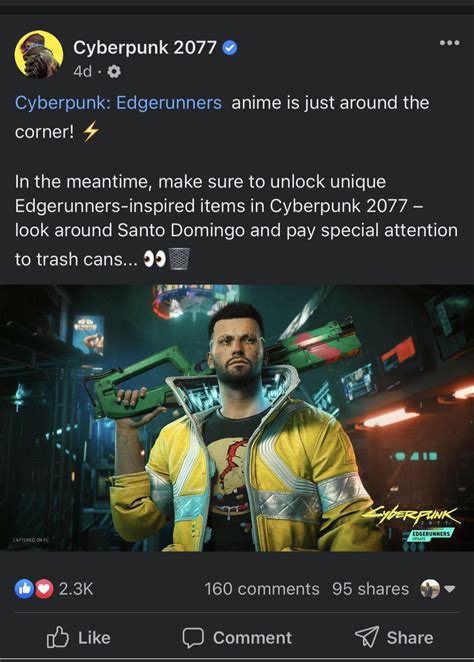Image resolution: width=474 pixels, height=662 pixels.
Task: Open post audience settings gear icon
Action: (x=114, y=72)
